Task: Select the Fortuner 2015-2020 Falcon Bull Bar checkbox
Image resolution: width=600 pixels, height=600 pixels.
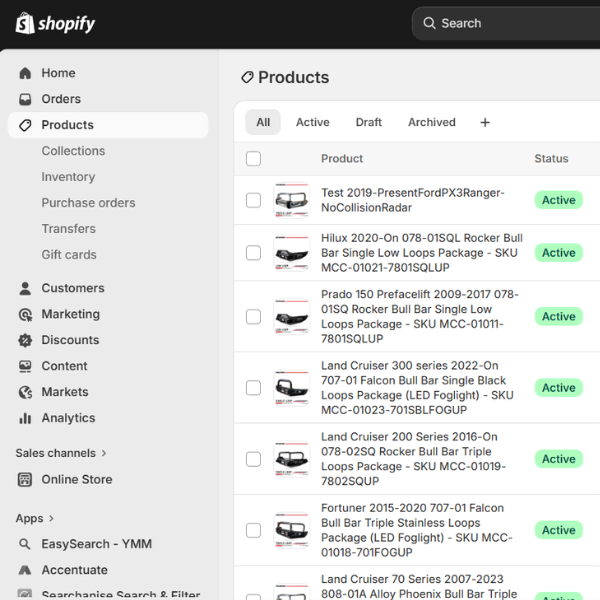Action: (253, 530)
